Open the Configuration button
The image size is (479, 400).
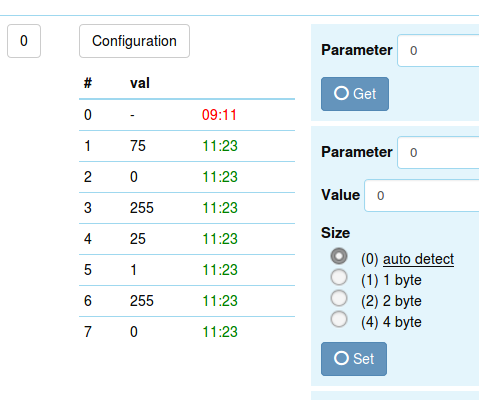[x=134, y=41]
